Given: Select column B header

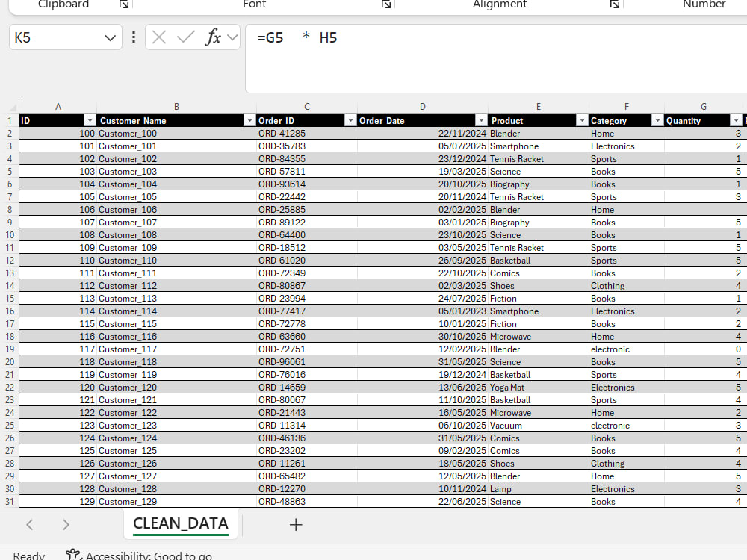Looking at the screenshot, I should coord(176,107).
